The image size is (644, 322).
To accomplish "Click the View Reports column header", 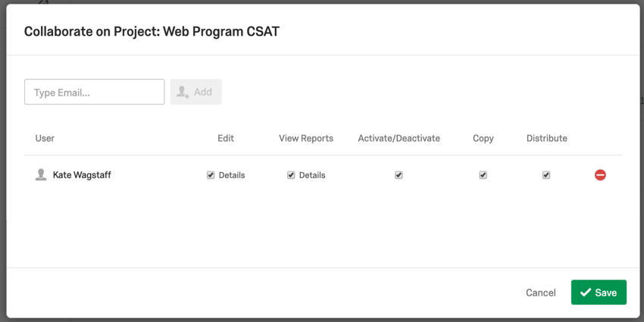I will tap(306, 139).
